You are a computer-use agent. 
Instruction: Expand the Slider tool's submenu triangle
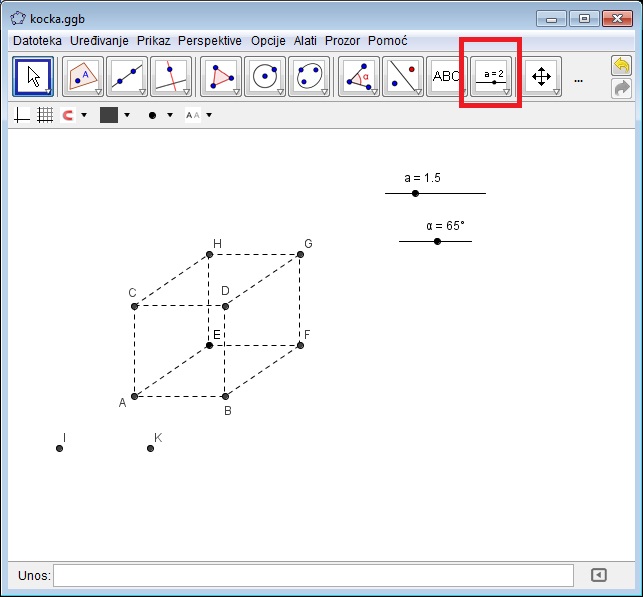(506, 92)
